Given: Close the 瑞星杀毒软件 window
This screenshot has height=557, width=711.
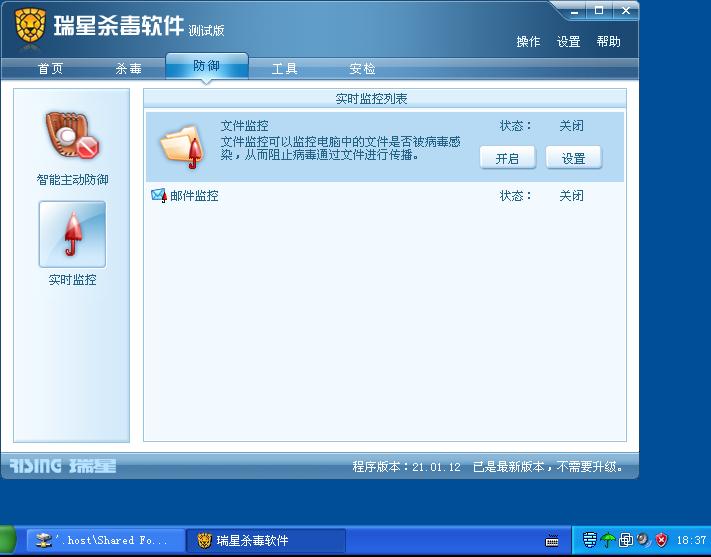Looking at the screenshot, I should click(626, 11).
